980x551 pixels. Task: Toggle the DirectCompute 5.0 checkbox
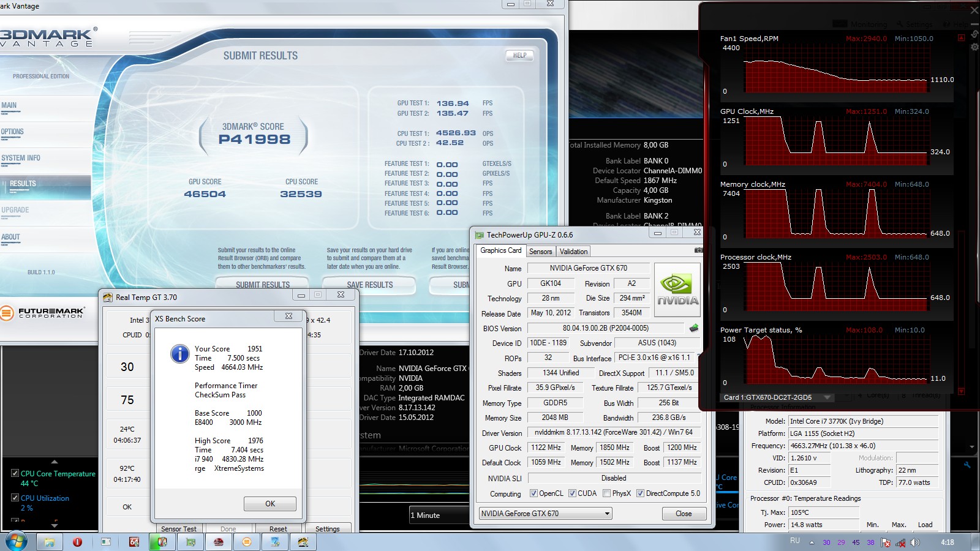pos(640,493)
